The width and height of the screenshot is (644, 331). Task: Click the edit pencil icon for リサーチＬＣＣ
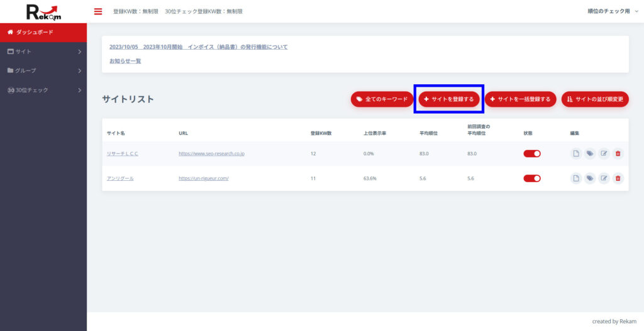pyautogui.click(x=604, y=154)
